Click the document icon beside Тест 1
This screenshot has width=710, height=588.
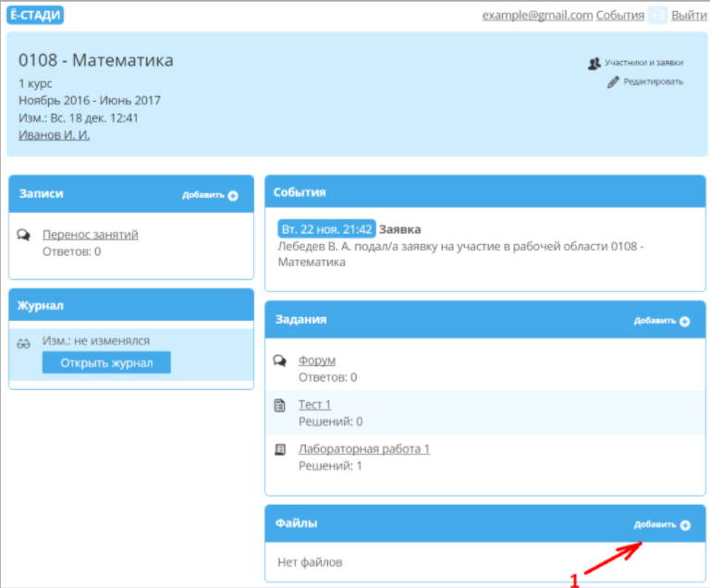pyautogui.click(x=280, y=406)
